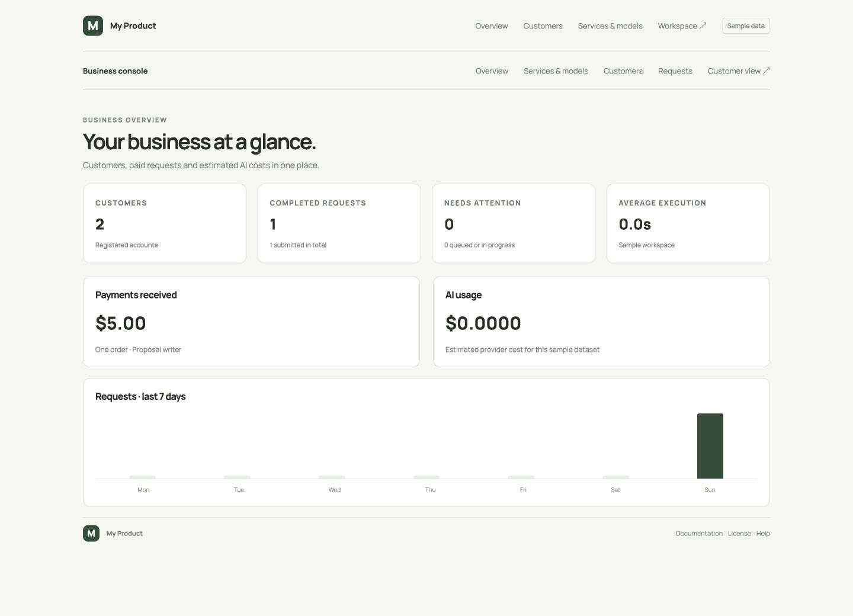Click the "My Product" name in the header
Image resolution: width=853 pixels, height=616 pixels.
(133, 26)
